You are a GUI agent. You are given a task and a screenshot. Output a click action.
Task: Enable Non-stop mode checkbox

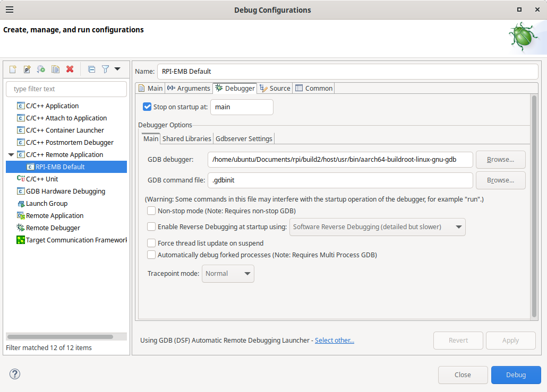(x=151, y=211)
